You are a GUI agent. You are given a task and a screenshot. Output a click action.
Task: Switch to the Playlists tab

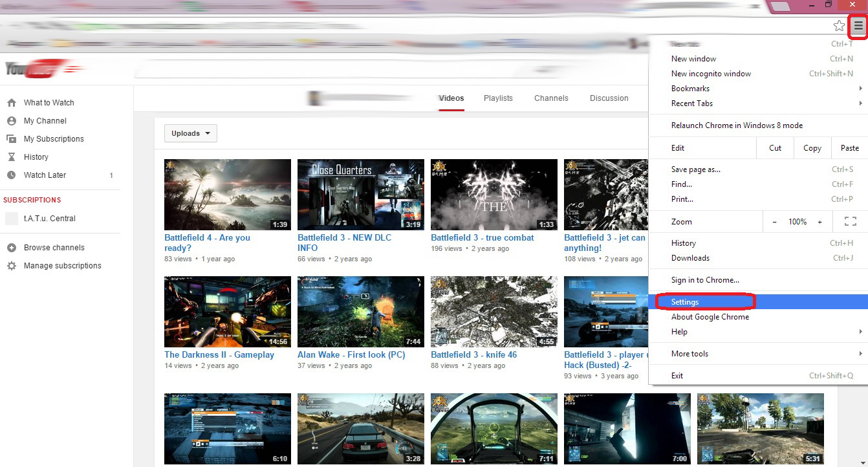[498, 98]
